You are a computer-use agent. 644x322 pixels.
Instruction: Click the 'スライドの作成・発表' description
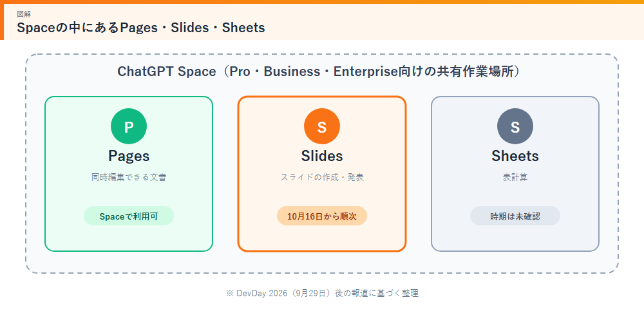tap(321, 178)
